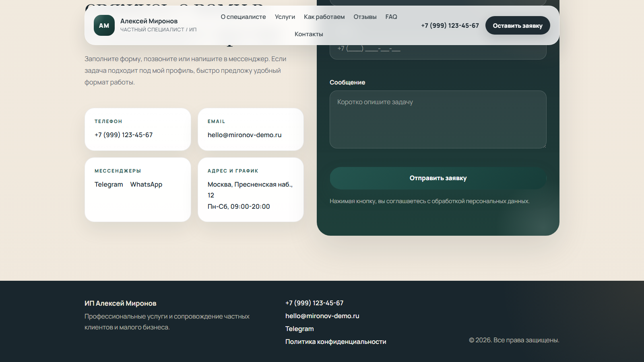This screenshot has width=644, height=362.
Task: Open WhatsApp messenger link
Action: coord(146,184)
